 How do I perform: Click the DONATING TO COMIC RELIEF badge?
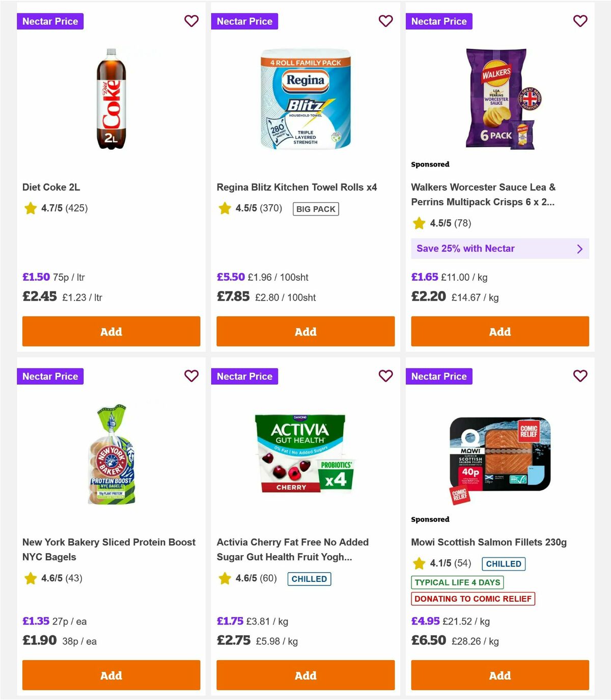(x=473, y=599)
